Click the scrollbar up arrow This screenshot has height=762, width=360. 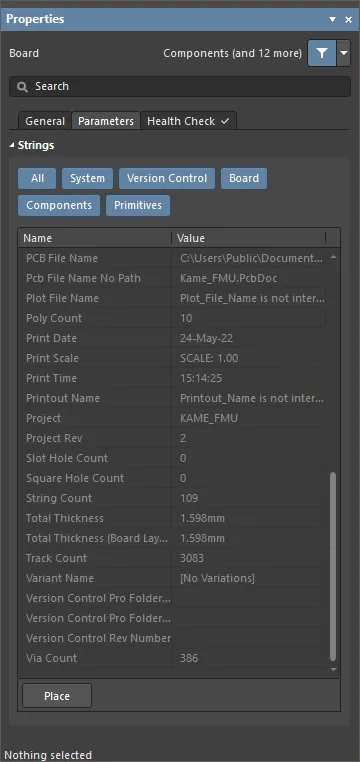[333, 257]
